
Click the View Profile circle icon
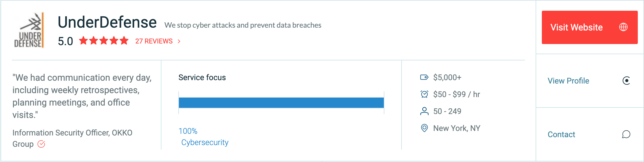click(626, 81)
